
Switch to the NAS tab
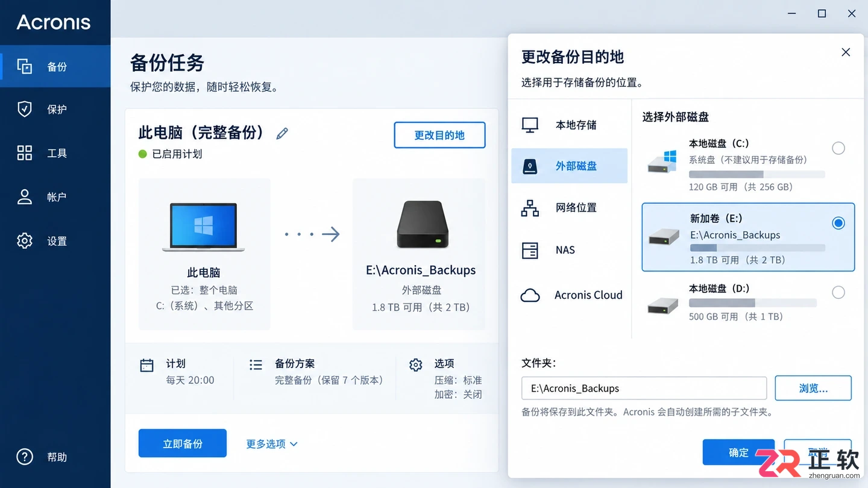click(569, 250)
